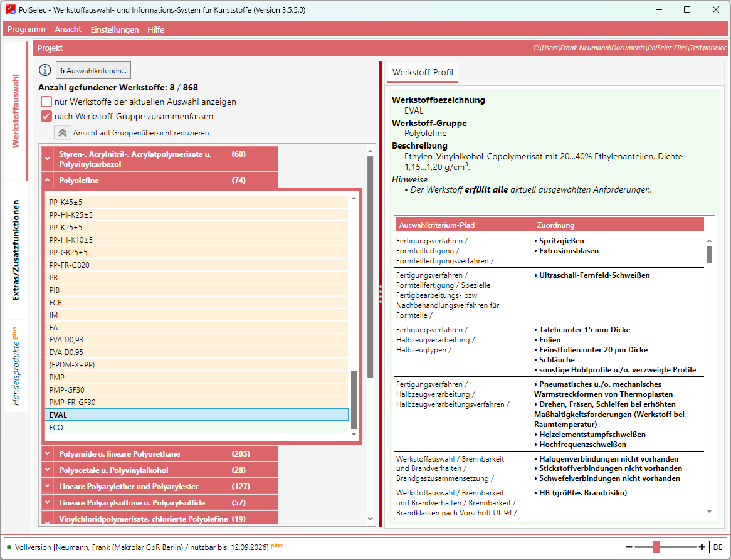This screenshot has width=731, height=560.
Task: Select material PMP-GF30
Action: (197, 390)
